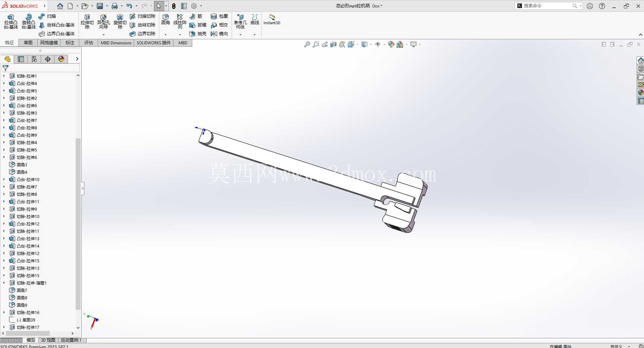Image resolution: width=644 pixels, height=348 pixels.
Task: Select the Revolved Cut tool (旋转切除)
Action: click(x=120, y=21)
